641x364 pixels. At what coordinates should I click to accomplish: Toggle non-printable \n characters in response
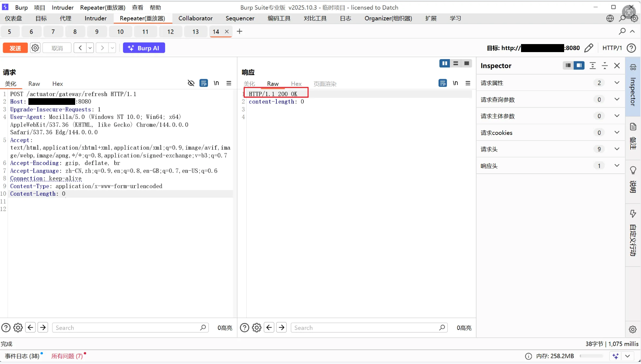pyautogui.click(x=456, y=83)
